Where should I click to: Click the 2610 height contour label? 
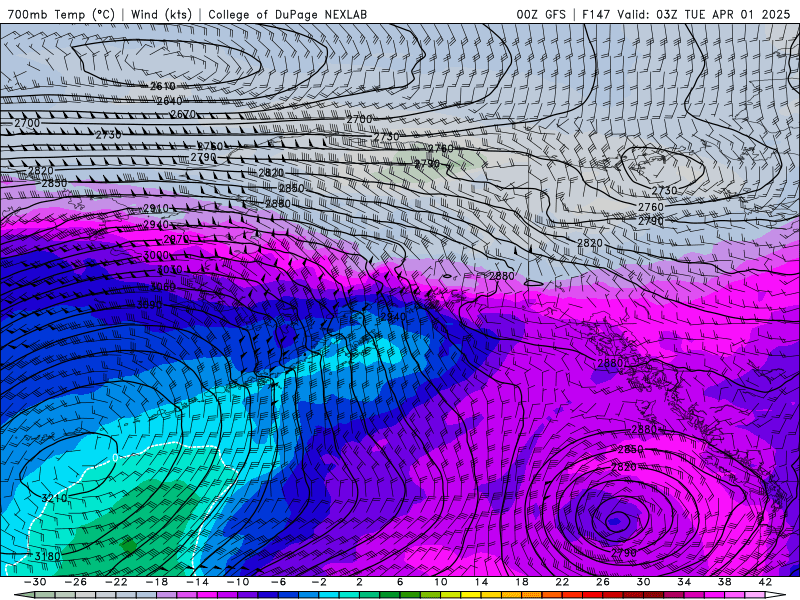click(163, 86)
